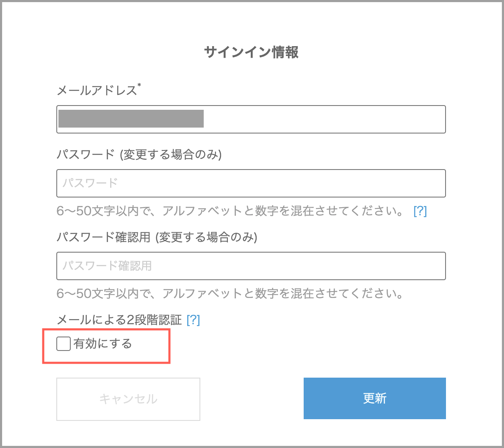This screenshot has width=504, height=448.
Task: Click the キャンセル button
Action: coord(128,399)
